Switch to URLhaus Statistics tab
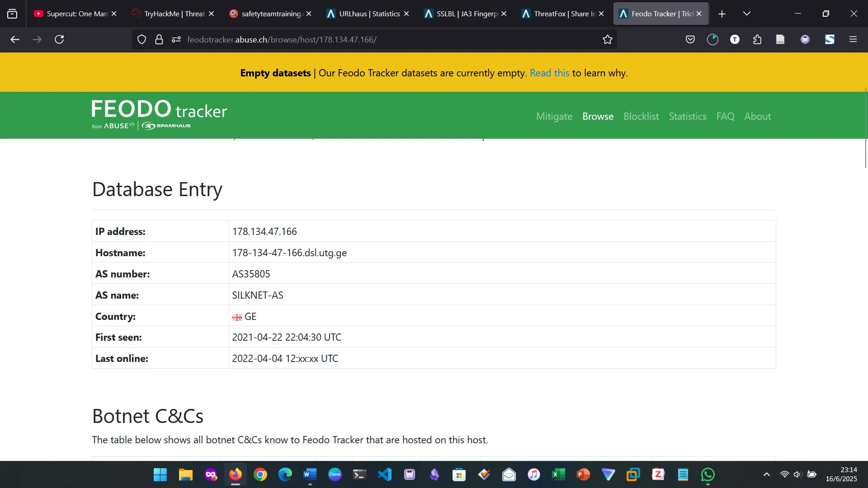868x488 pixels. (369, 14)
